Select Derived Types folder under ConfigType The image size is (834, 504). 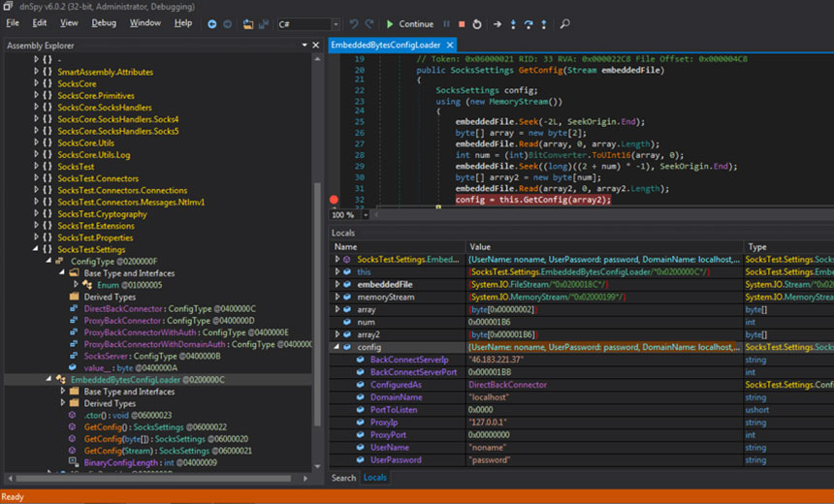click(110, 297)
